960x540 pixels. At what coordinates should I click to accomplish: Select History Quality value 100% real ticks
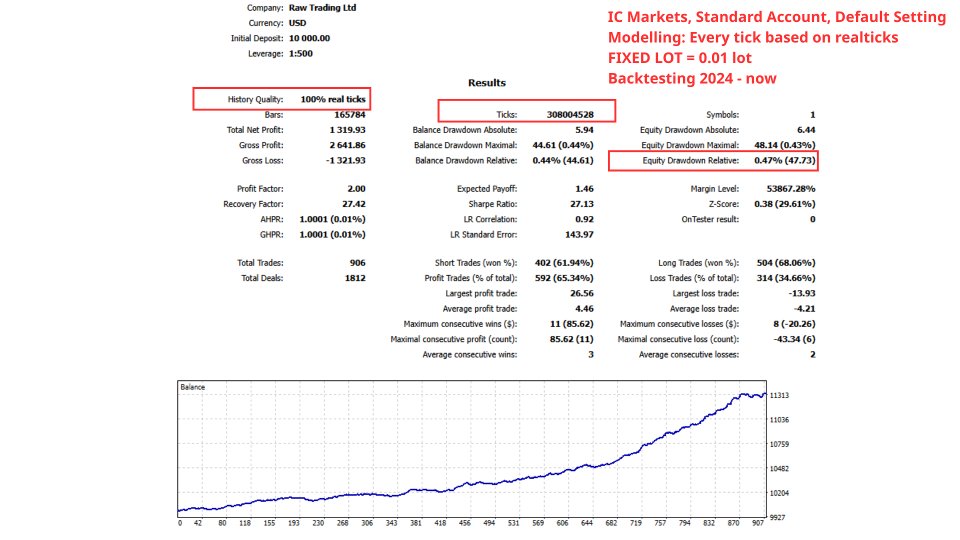[333, 99]
